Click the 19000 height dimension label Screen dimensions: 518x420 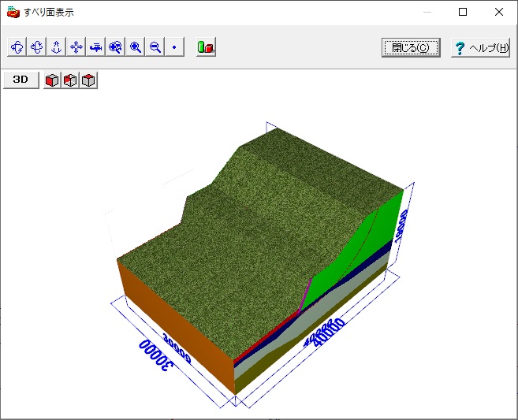[401, 227]
